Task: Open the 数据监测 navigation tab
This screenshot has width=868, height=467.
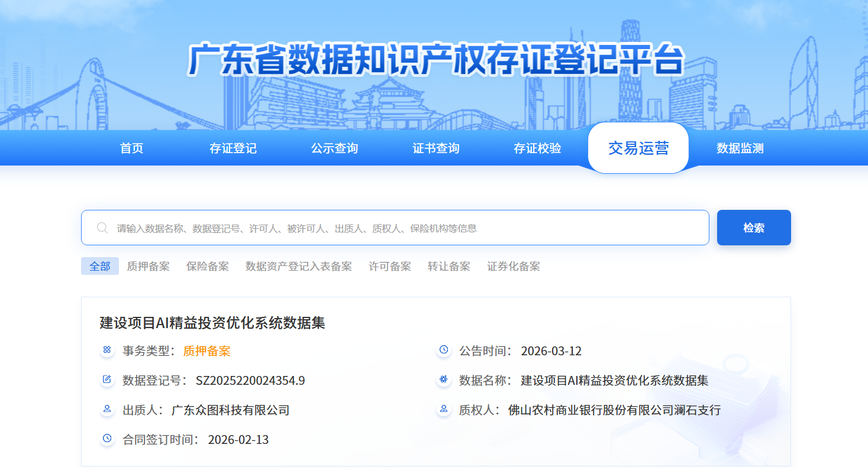Action: tap(740, 148)
